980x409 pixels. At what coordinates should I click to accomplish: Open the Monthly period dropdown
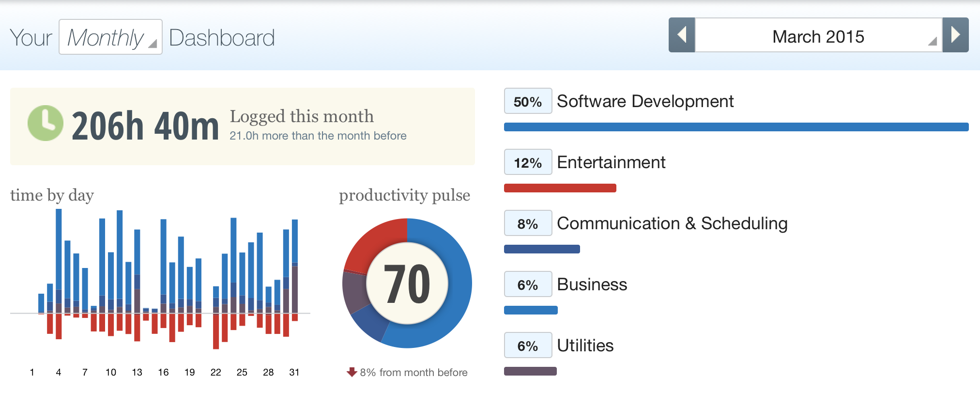110,37
